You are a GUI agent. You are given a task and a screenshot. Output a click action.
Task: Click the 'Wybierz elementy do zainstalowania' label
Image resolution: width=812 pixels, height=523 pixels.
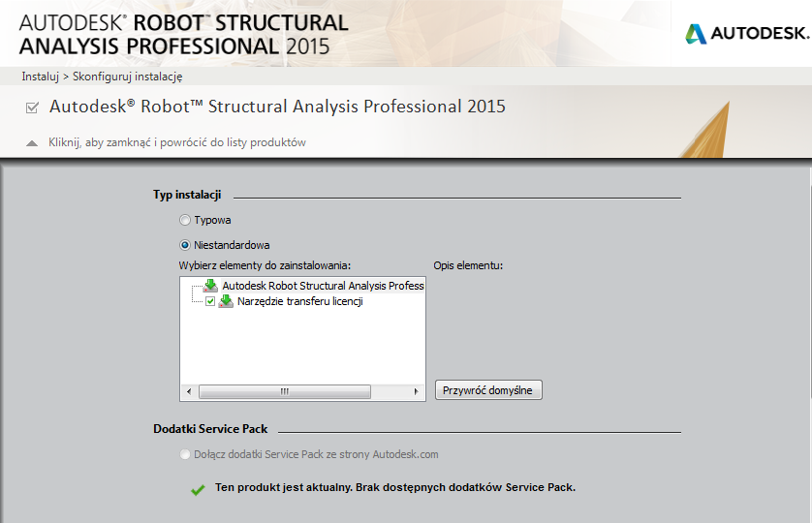tap(265, 265)
